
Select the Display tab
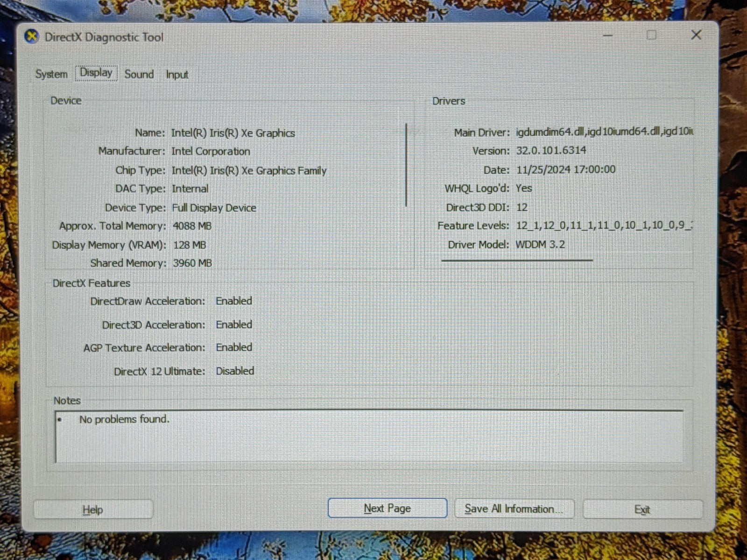pos(96,73)
